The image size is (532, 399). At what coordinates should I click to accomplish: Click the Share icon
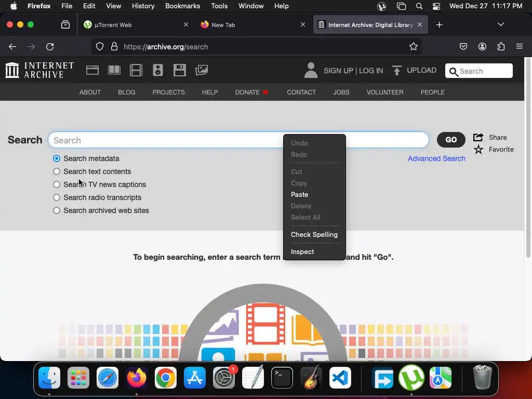478,137
